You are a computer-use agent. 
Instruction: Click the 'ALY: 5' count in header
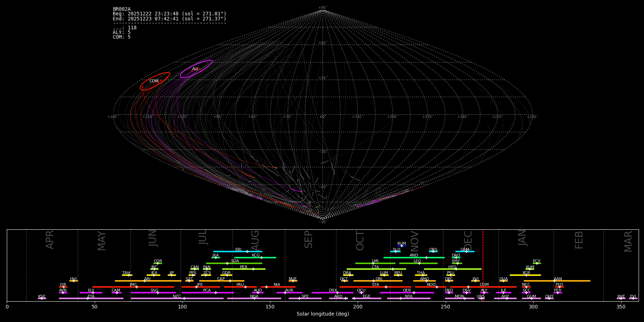pos(122,33)
